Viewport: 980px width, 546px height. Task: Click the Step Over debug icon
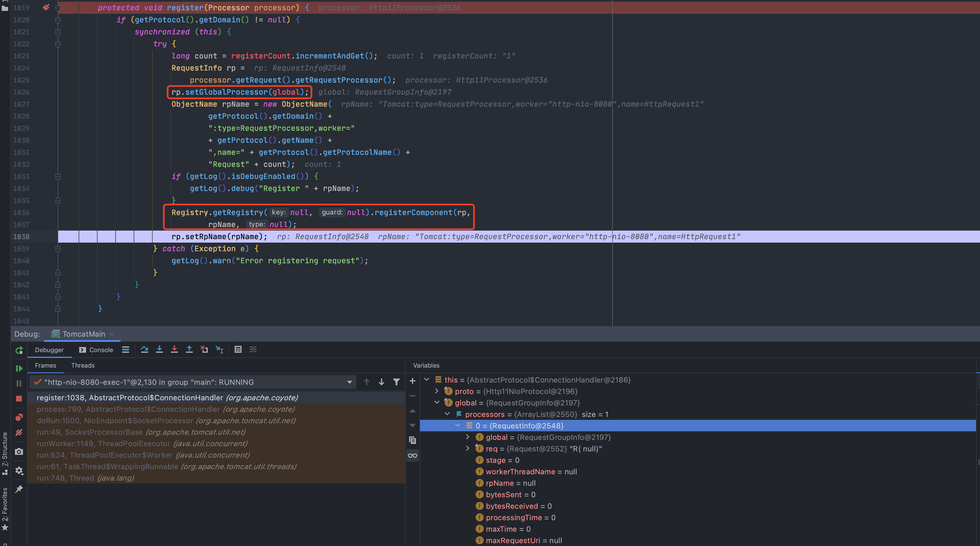pyautogui.click(x=144, y=350)
